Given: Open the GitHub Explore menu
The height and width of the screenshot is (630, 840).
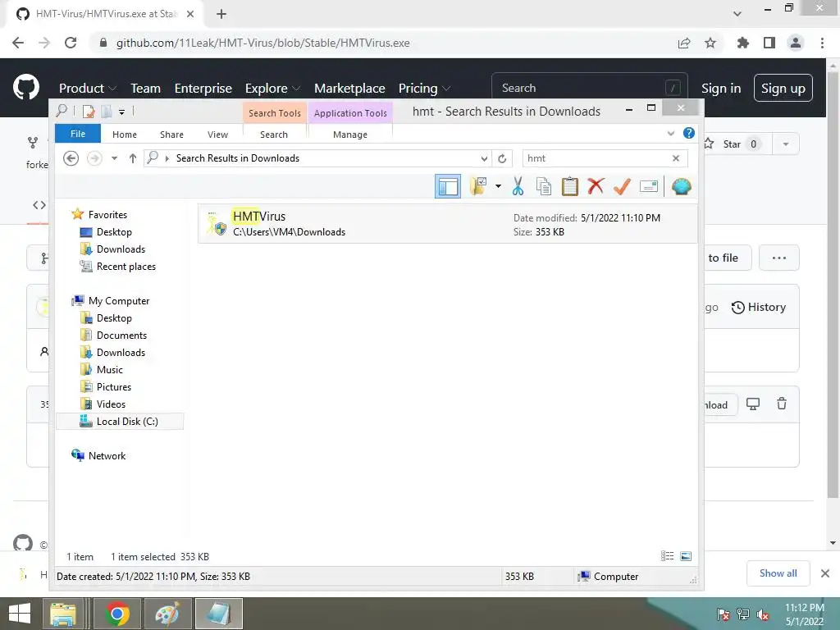Looking at the screenshot, I should (x=272, y=89).
